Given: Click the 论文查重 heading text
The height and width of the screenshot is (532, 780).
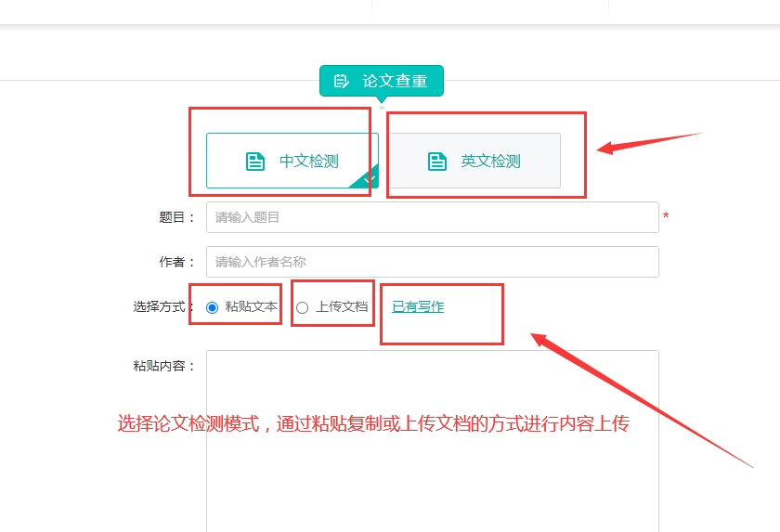Looking at the screenshot, I should (395, 81).
